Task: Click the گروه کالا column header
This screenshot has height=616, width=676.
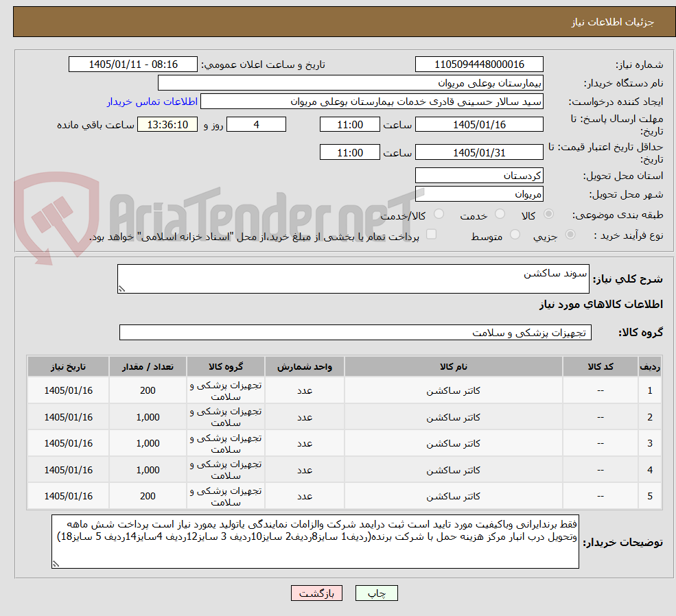Action: pyautogui.click(x=226, y=366)
